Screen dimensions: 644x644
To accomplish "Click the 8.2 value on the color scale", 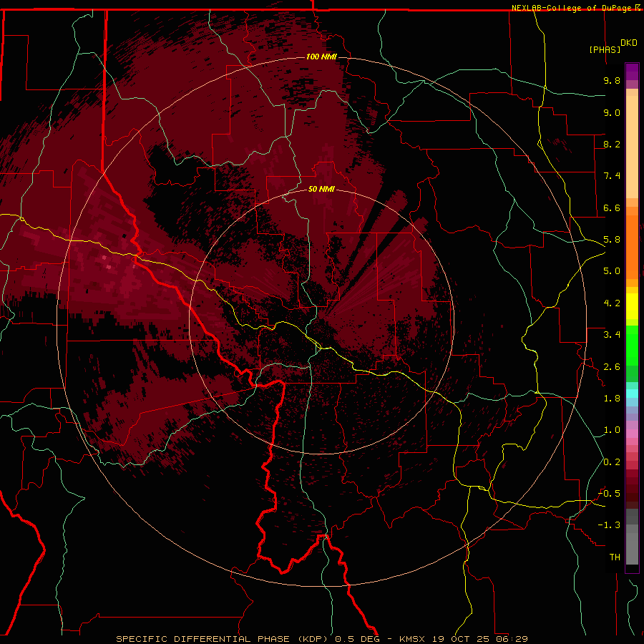I will coord(612,144).
